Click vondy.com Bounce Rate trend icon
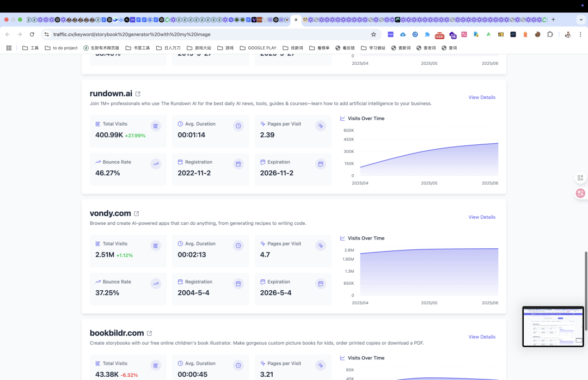 [156, 284]
